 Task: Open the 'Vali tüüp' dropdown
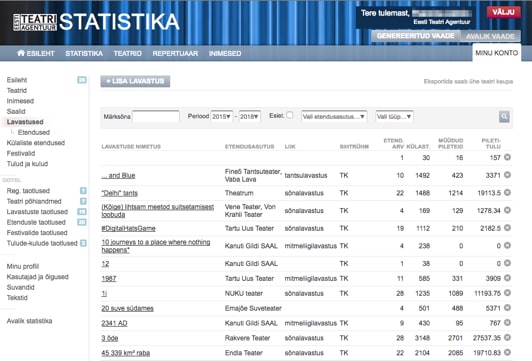394,116
